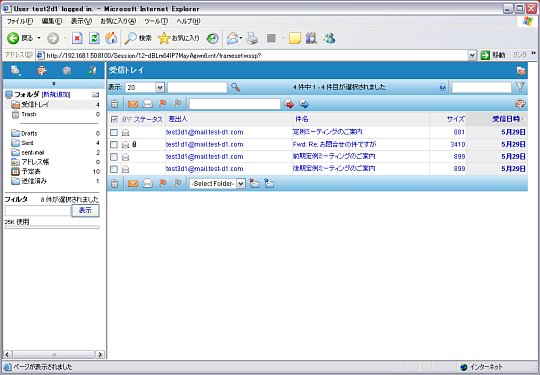Open the dropdown arrow beside the IE Back button

click(39, 38)
